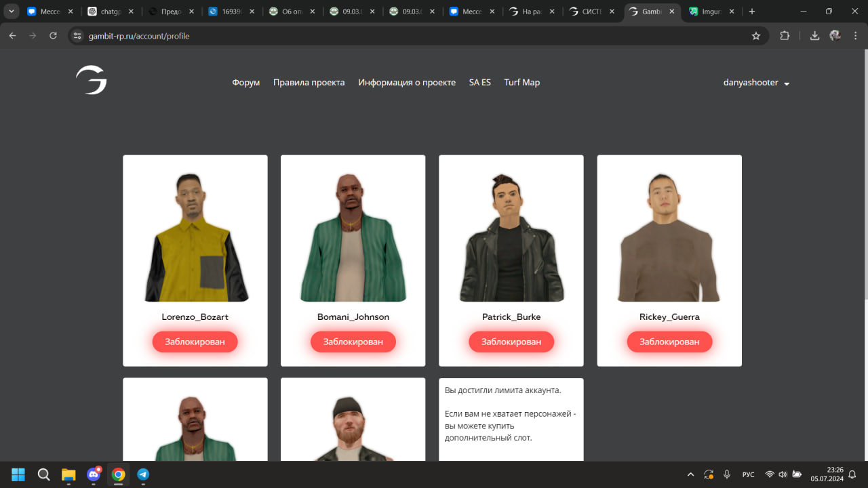Click the new tab plus button
The height and width of the screenshot is (488, 868).
[751, 12]
